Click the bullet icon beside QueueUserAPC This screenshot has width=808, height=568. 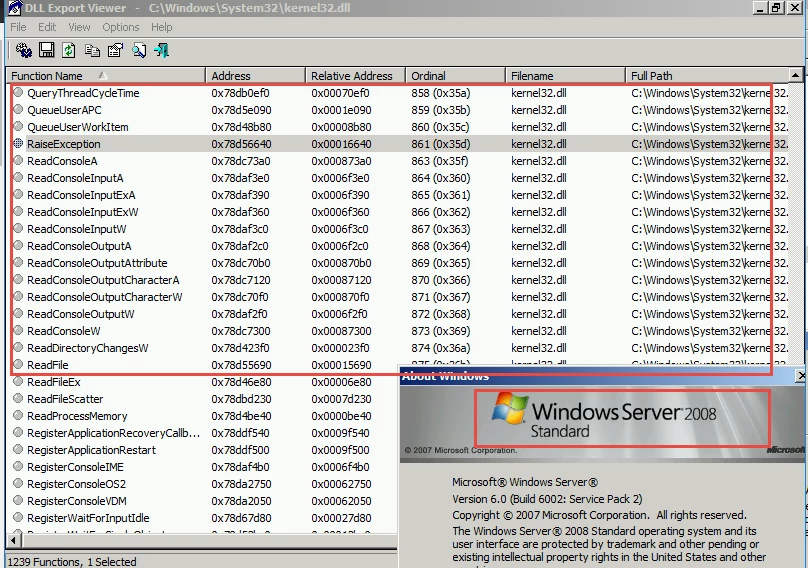[x=19, y=109]
